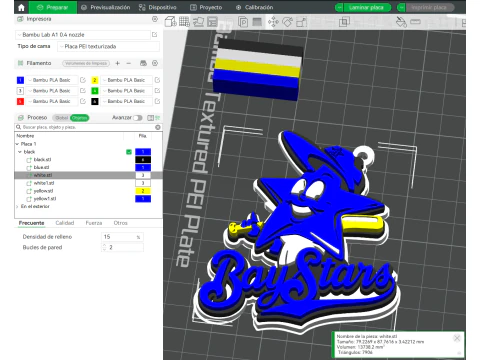The image size is (480, 360).
Task: Open printer settings gear icon
Action: (155, 19)
